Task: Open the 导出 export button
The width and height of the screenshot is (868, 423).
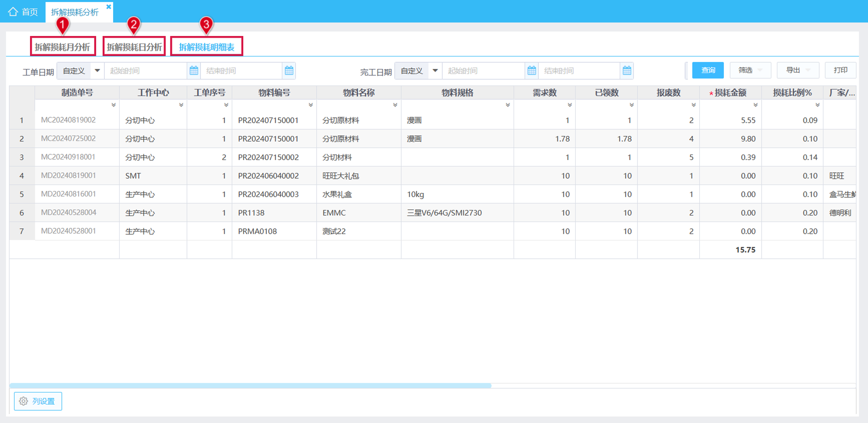Action: tap(798, 70)
